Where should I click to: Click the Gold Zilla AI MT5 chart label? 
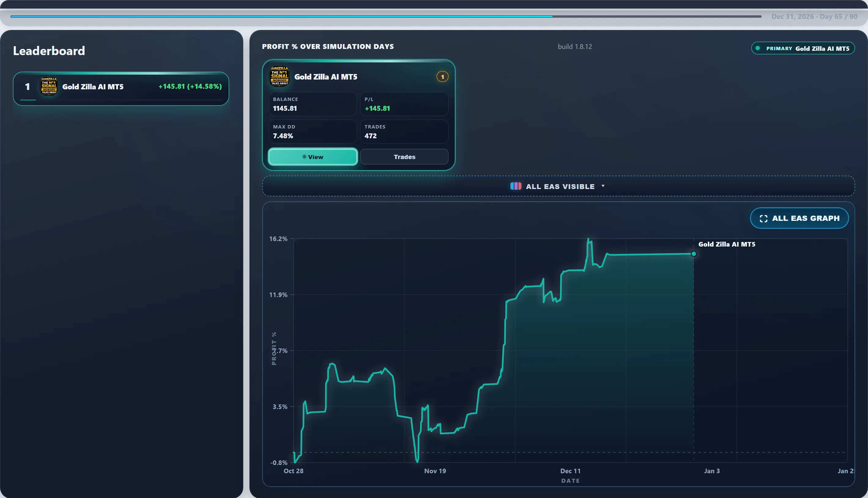tap(726, 244)
